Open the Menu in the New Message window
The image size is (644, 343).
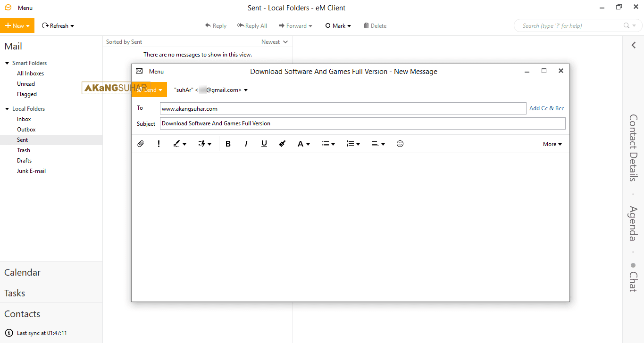coord(157,72)
